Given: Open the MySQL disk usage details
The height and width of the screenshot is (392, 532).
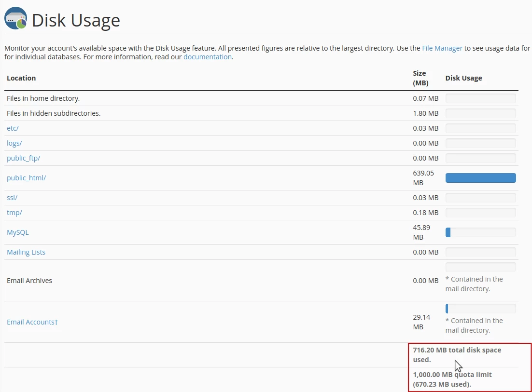Looking at the screenshot, I should (x=17, y=232).
